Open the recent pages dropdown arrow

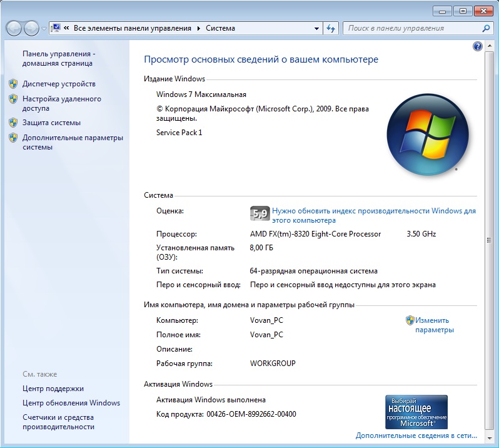click(x=44, y=29)
